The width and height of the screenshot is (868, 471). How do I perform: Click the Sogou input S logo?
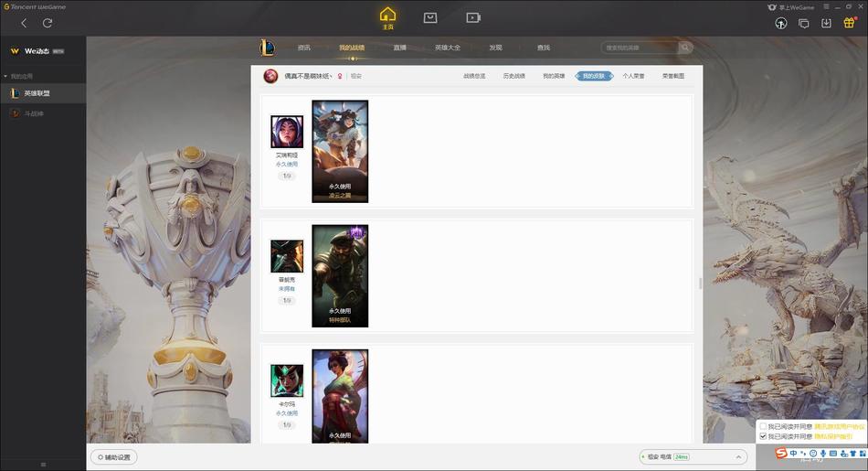click(781, 454)
